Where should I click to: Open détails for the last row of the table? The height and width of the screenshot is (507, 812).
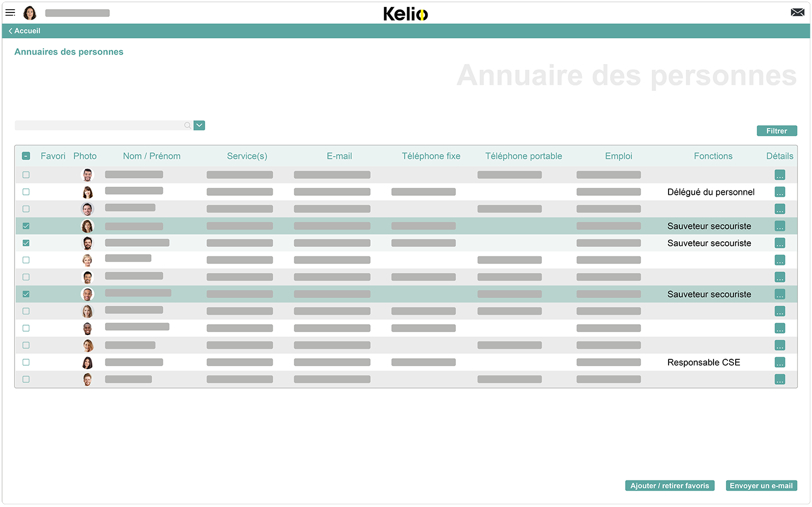point(780,379)
